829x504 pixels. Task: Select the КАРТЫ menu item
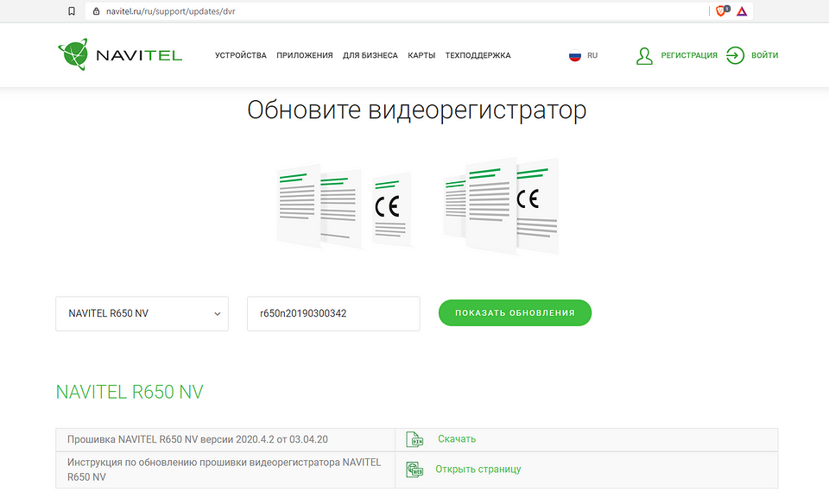point(421,54)
